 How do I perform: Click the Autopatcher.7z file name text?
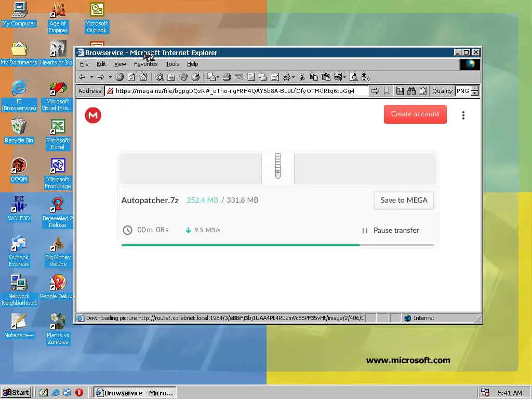(150, 200)
